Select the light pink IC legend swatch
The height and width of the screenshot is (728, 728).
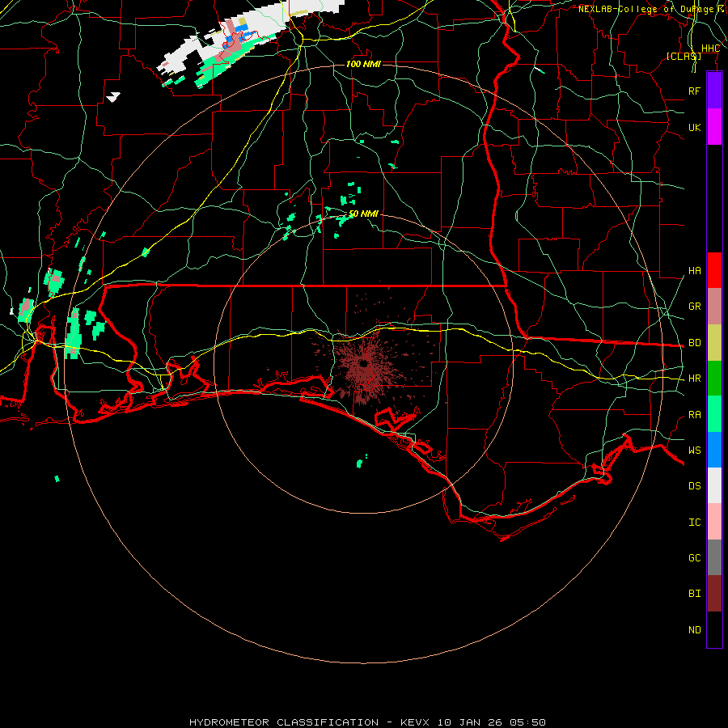pyautogui.click(x=714, y=522)
